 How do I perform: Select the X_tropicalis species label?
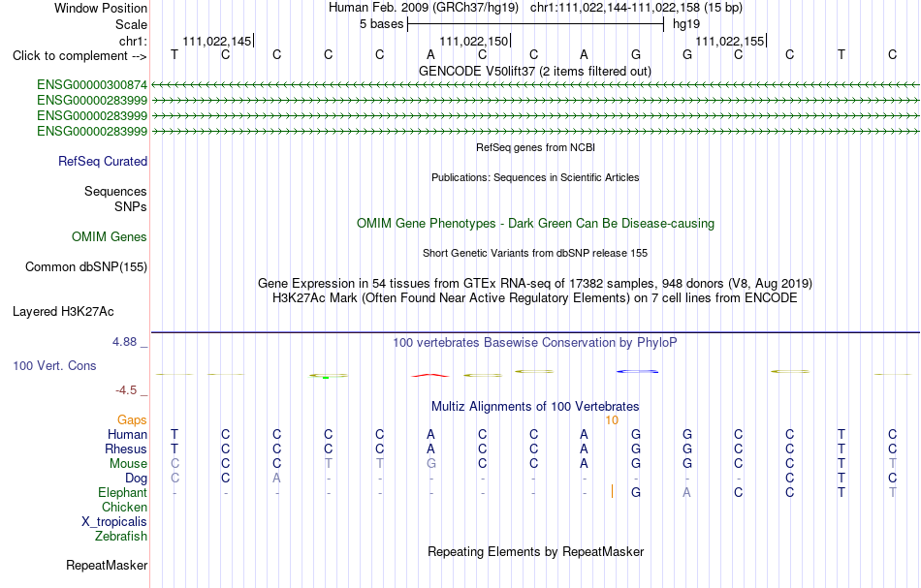click(x=114, y=522)
